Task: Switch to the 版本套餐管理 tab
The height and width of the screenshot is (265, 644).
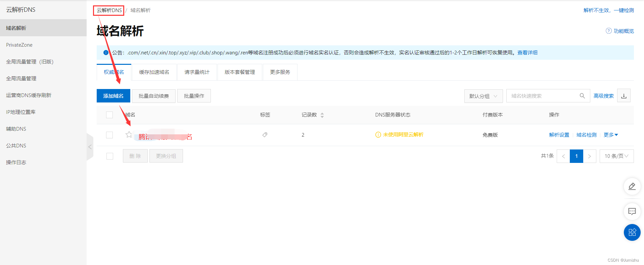Action: 240,72
